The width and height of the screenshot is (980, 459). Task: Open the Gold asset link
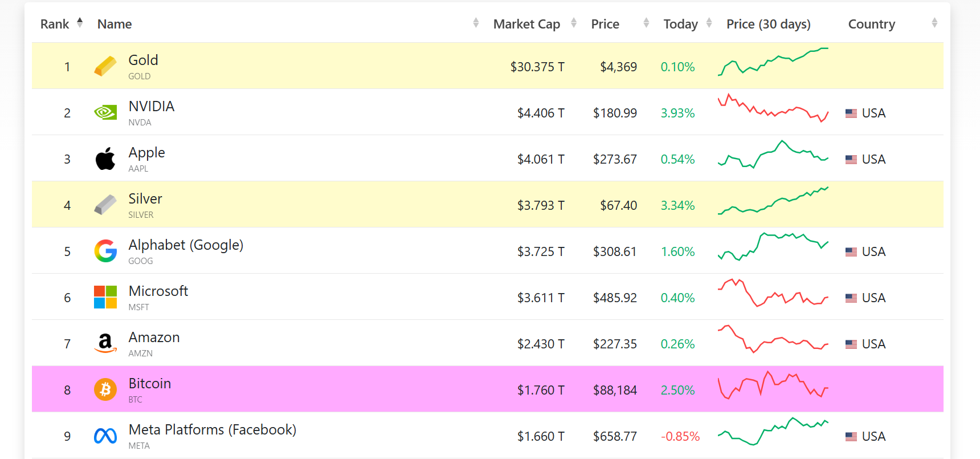coord(143,60)
